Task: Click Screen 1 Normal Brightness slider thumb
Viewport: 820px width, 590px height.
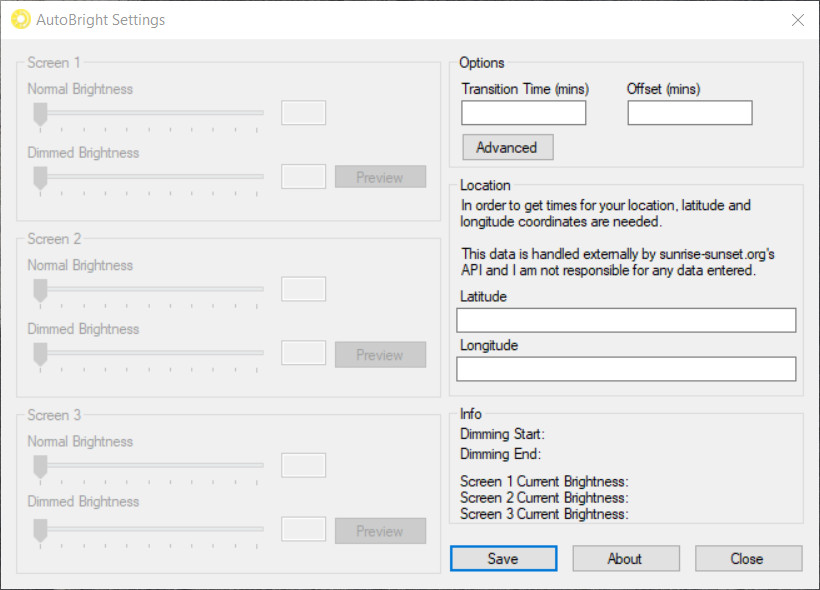Action: pos(40,114)
